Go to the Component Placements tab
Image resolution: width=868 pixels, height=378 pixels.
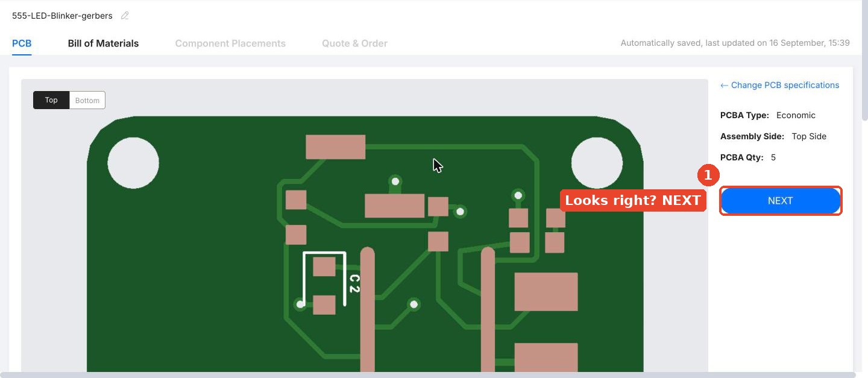[230, 43]
